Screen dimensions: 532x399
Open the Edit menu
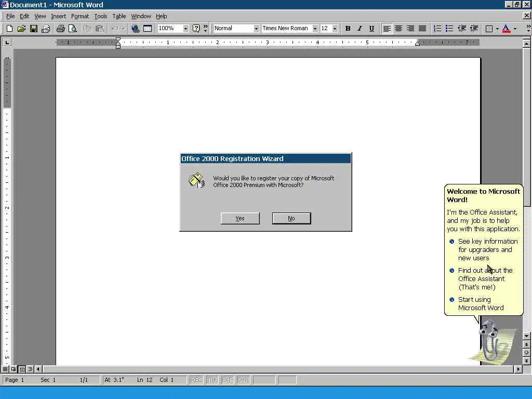[24, 16]
